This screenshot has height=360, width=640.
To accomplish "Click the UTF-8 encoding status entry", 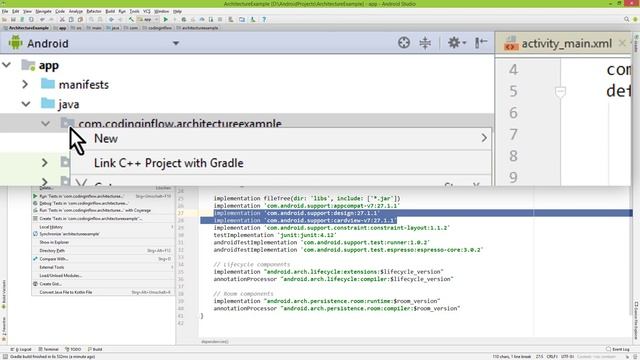I will [x=567, y=357].
